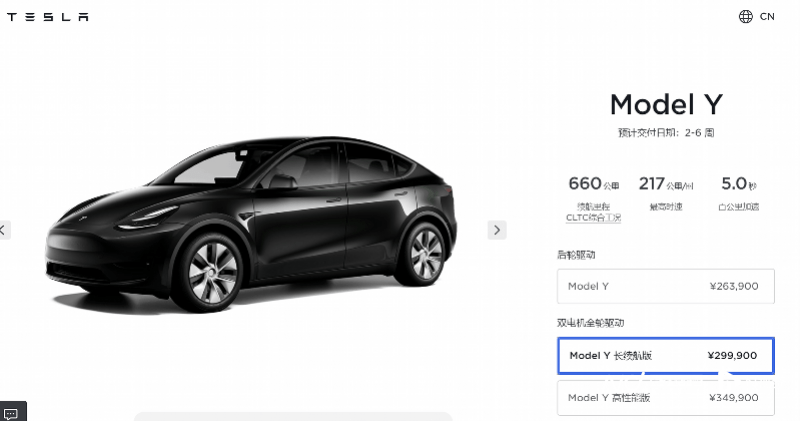The image size is (800, 421).
Task: Select Model Y 高性能版 ¥349,900 option
Action: tap(665, 398)
